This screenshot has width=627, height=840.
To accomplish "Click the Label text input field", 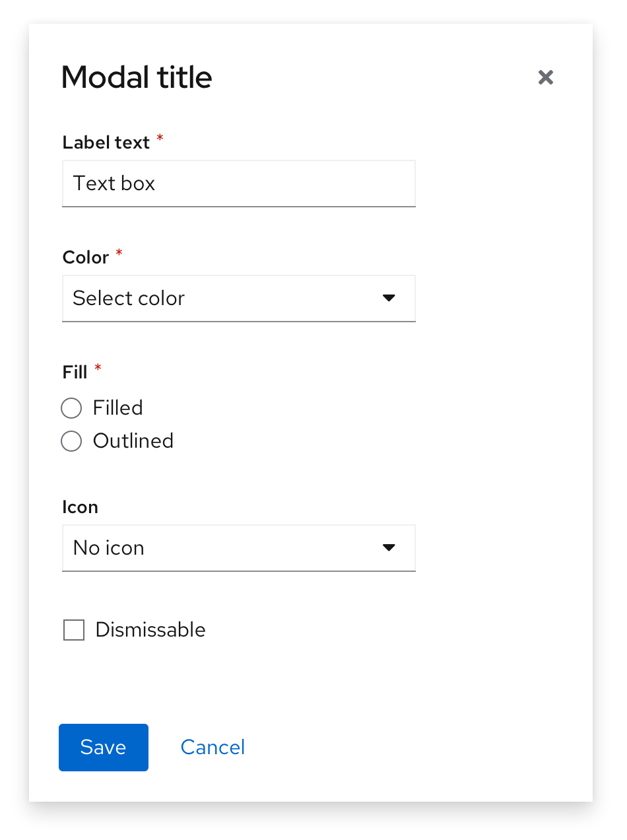I will tap(239, 184).
